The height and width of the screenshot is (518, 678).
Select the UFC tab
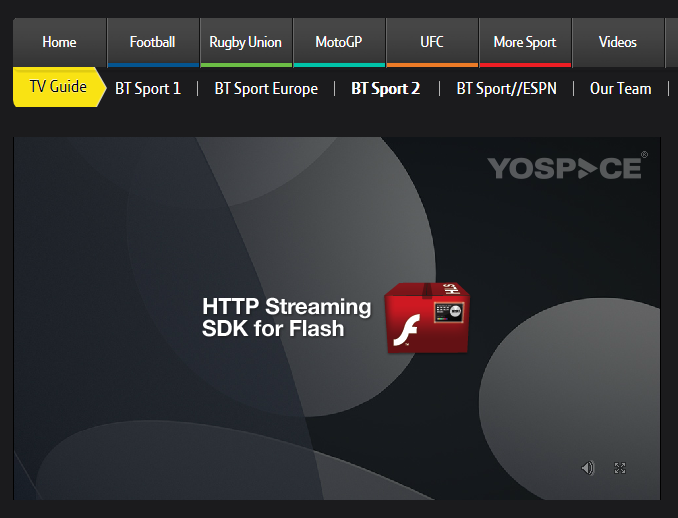click(x=432, y=42)
